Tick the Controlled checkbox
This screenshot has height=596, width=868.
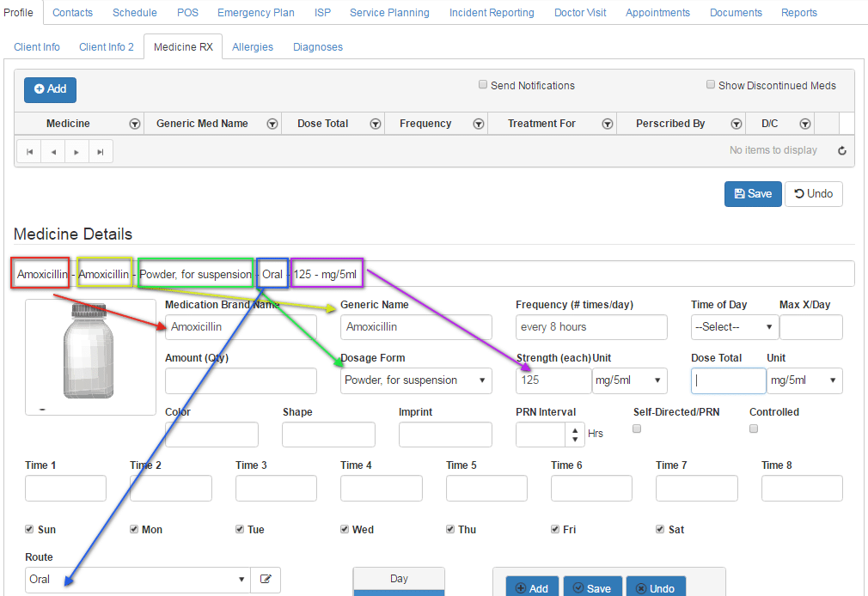[754, 429]
